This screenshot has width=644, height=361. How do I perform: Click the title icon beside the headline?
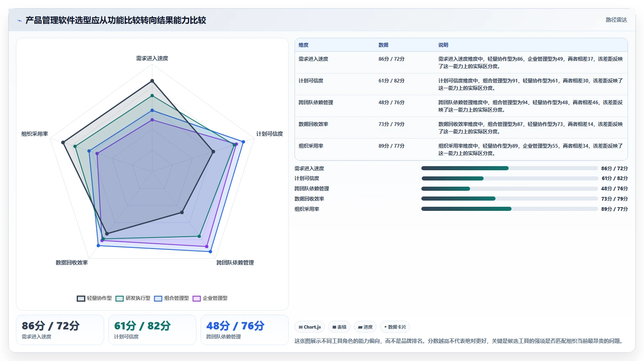click(x=19, y=21)
